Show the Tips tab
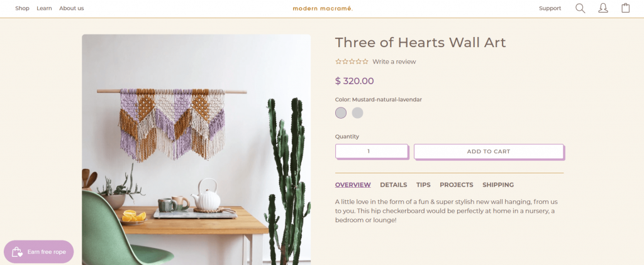644x265 pixels. coord(423,185)
